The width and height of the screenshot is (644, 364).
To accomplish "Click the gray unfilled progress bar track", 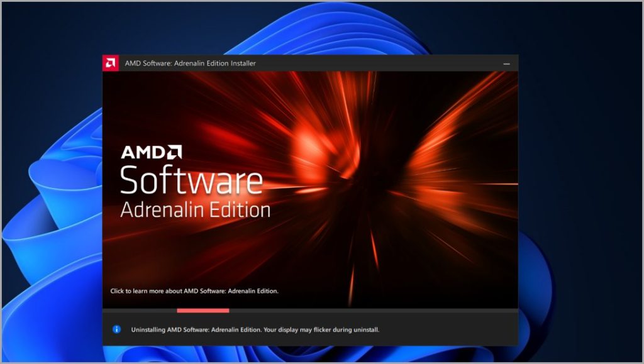I will (373, 311).
